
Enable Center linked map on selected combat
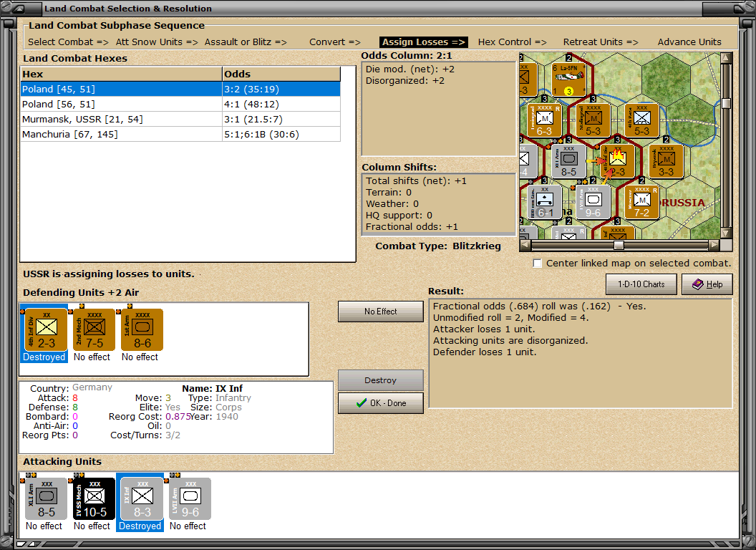click(537, 263)
